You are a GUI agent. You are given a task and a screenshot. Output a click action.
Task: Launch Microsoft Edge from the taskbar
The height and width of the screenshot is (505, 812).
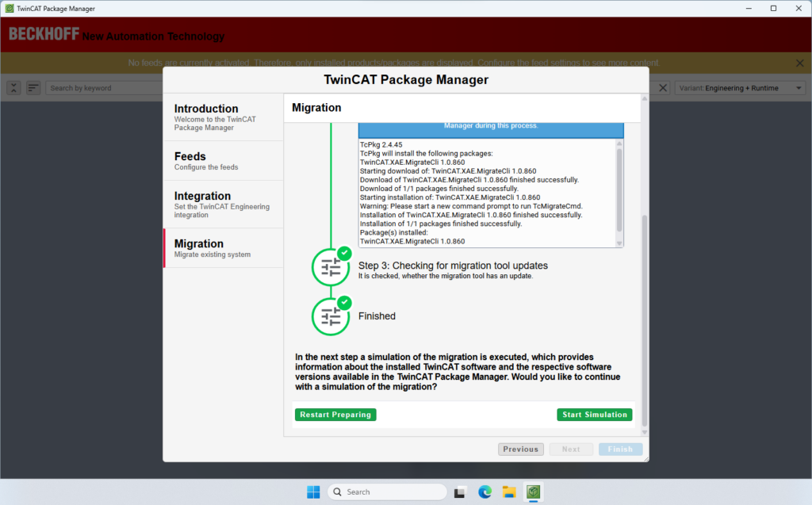tap(485, 492)
